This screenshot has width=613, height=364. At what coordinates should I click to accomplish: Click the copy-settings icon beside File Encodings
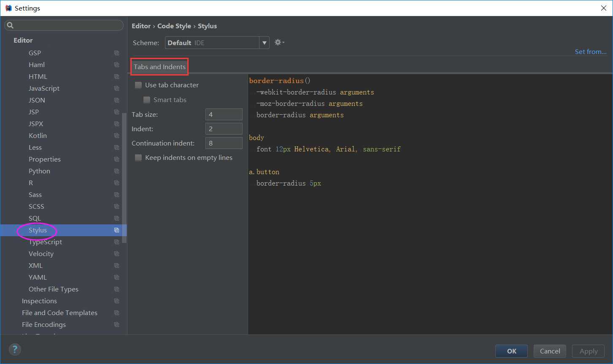click(116, 325)
